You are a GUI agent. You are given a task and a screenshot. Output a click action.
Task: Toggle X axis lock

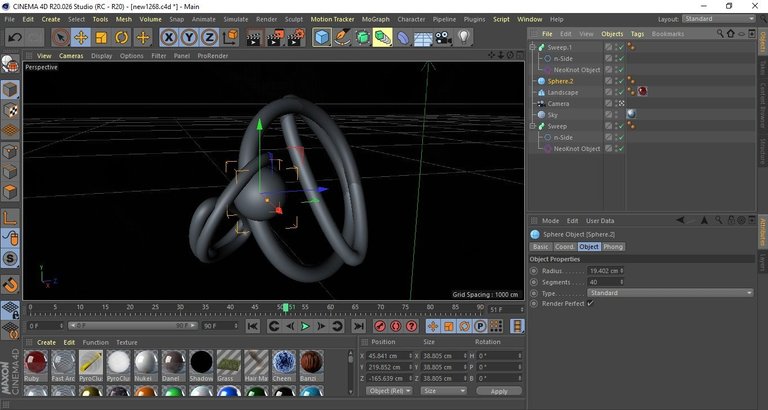(x=169, y=38)
